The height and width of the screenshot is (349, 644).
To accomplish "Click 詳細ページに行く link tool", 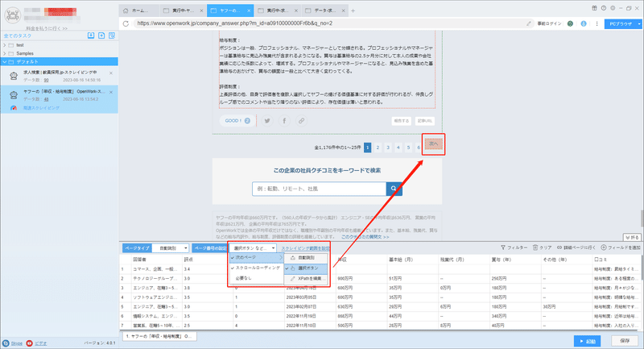I will pyautogui.click(x=576, y=247).
